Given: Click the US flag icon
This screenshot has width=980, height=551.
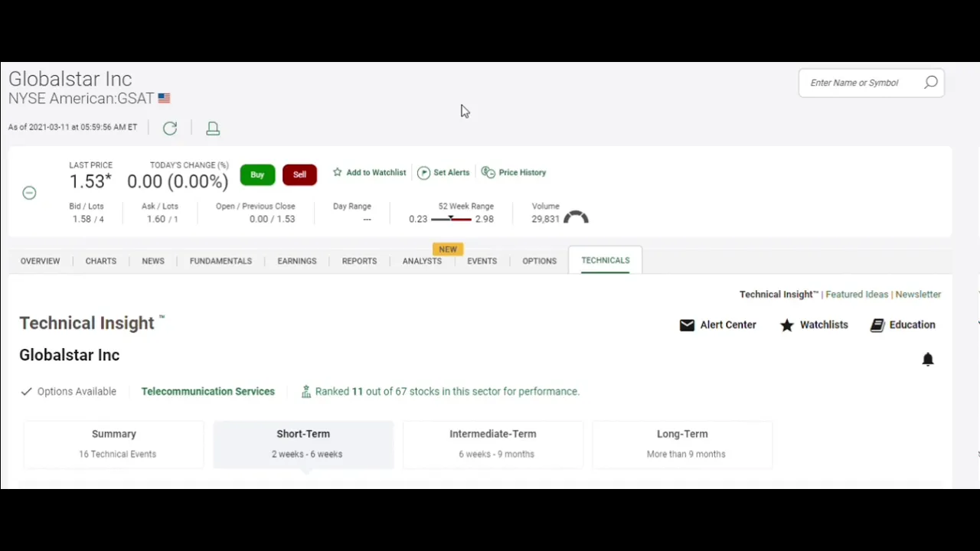Looking at the screenshot, I should [164, 98].
